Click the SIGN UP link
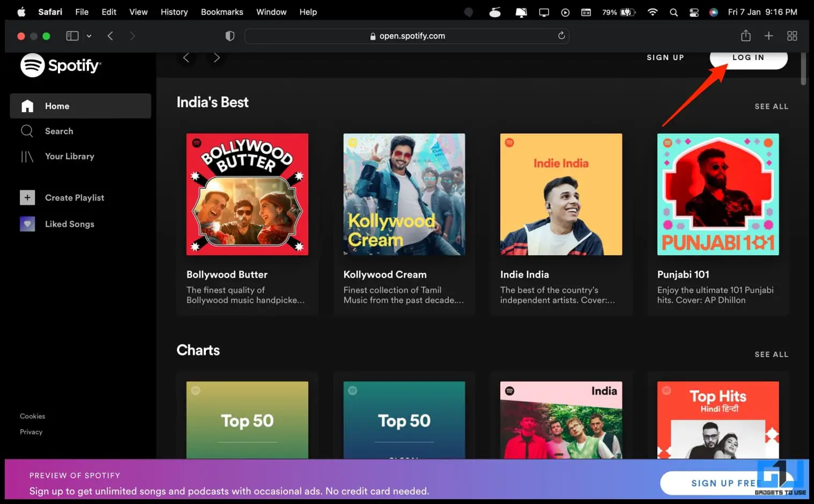The image size is (814, 504). pyautogui.click(x=665, y=57)
